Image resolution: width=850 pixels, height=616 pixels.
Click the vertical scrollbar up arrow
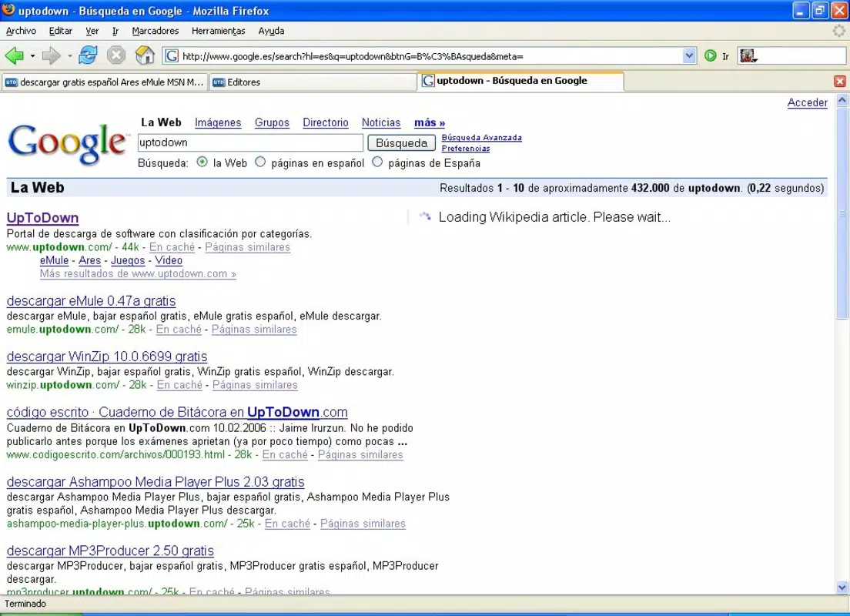842,100
